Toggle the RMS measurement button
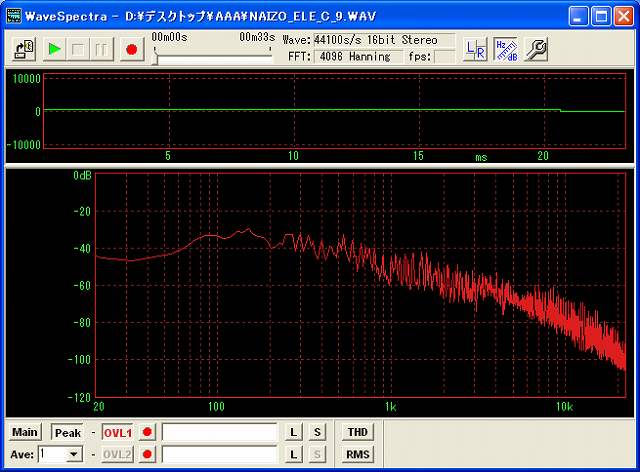The width and height of the screenshot is (640, 472). (358, 454)
